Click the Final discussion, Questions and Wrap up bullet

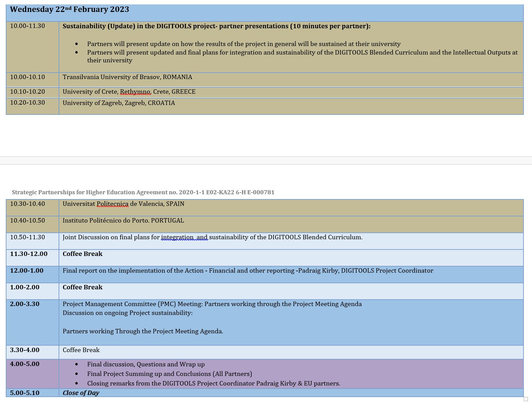coord(146,364)
